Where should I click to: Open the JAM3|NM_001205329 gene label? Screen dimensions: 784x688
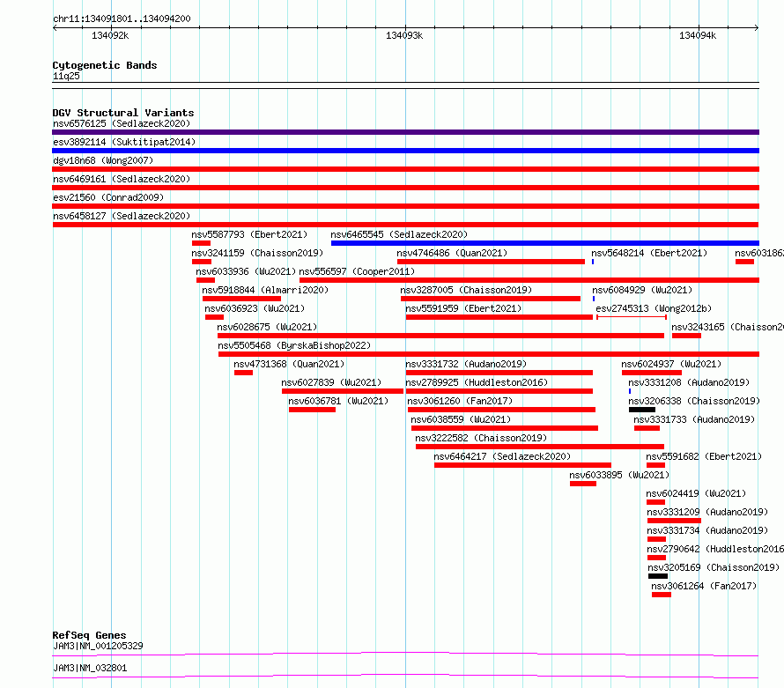(x=98, y=646)
